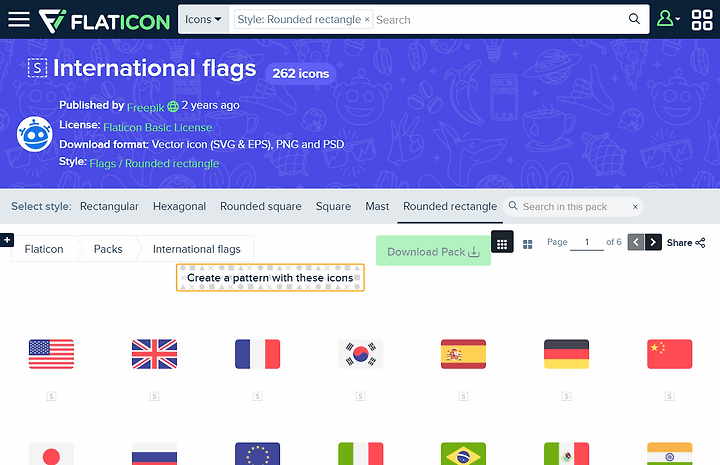
Task: Select the Rectangular style tab
Action: pyautogui.click(x=109, y=207)
